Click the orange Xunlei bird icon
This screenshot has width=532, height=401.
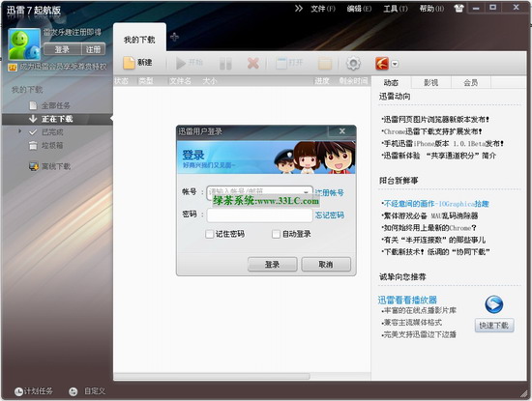(x=382, y=64)
